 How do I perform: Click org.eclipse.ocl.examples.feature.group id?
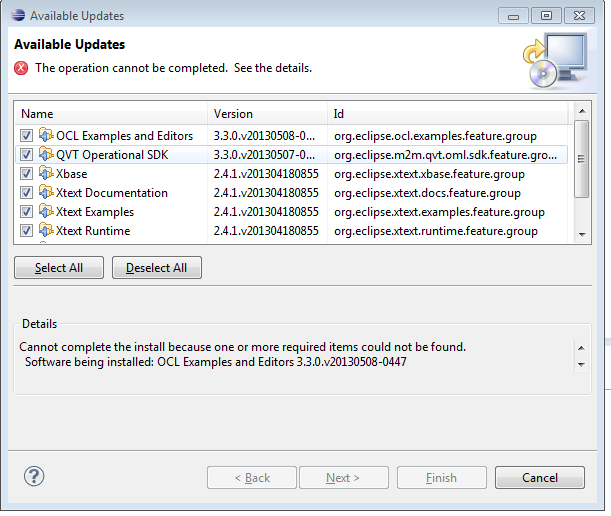pos(435,136)
